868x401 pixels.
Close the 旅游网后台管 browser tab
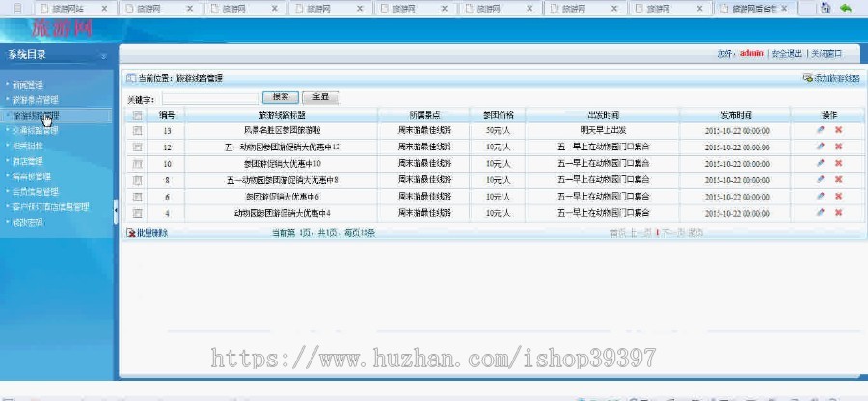tap(784, 9)
